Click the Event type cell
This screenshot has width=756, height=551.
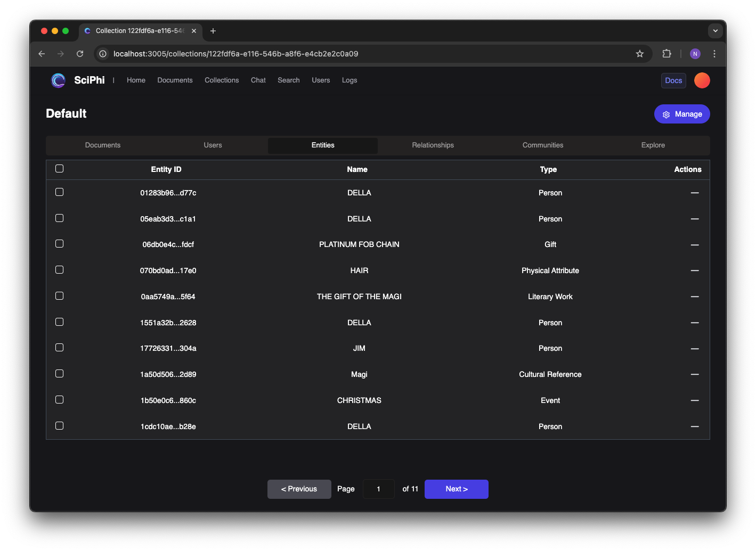tap(550, 400)
